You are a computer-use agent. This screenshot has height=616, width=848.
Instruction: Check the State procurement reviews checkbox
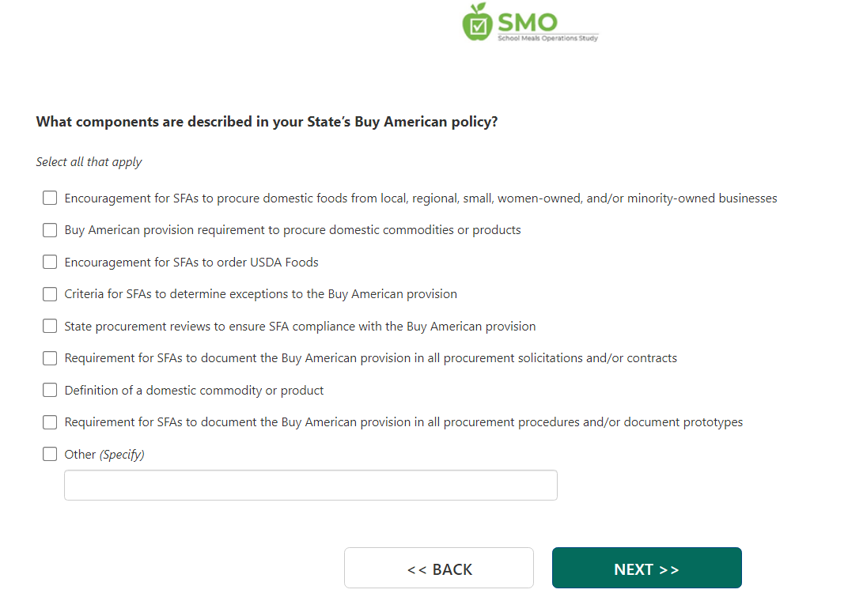(x=50, y=327)
